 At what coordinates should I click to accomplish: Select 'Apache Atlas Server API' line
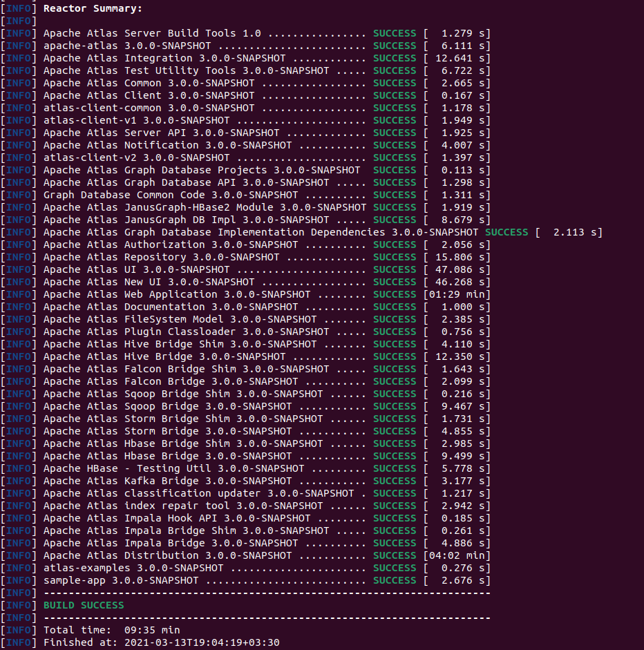click(161, 133)
